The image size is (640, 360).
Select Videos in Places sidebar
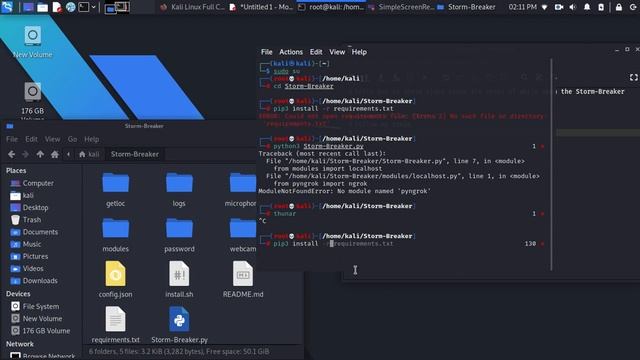coord(33,269)
